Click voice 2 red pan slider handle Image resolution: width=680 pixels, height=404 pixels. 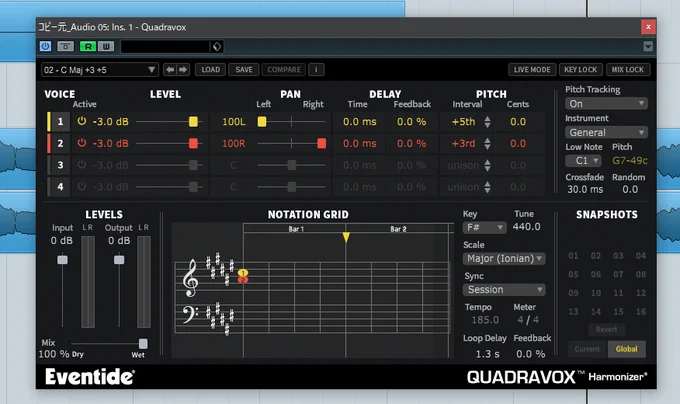coord(321,143)
